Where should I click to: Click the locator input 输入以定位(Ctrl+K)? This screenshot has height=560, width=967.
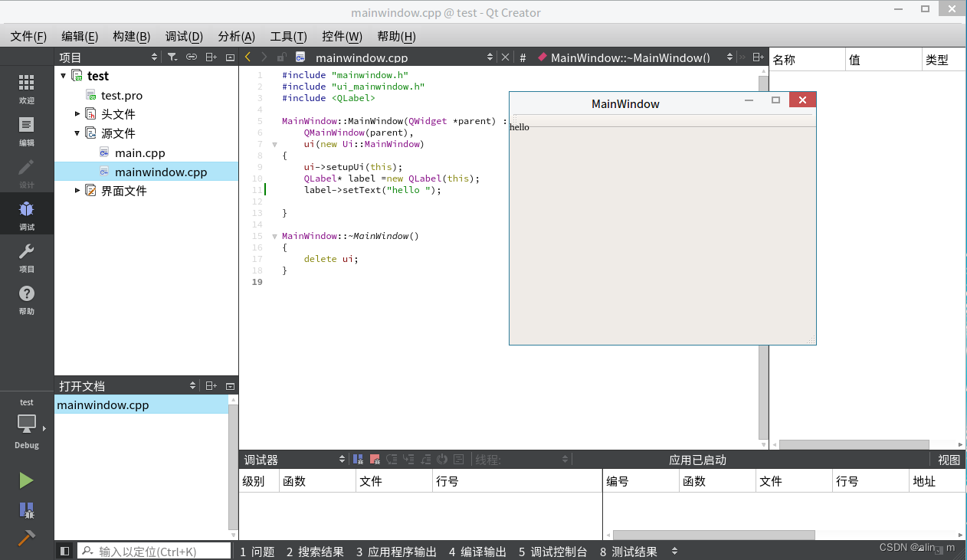(154, 551)
